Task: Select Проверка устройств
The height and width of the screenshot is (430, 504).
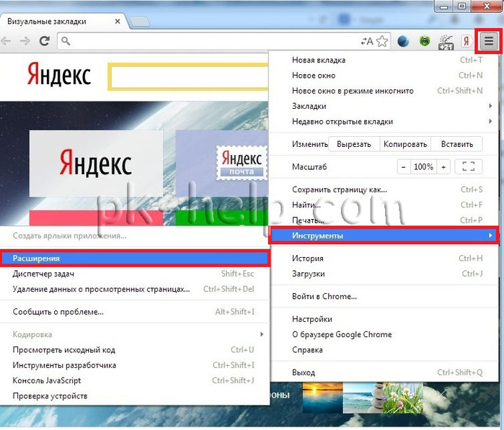Action: 134,396
